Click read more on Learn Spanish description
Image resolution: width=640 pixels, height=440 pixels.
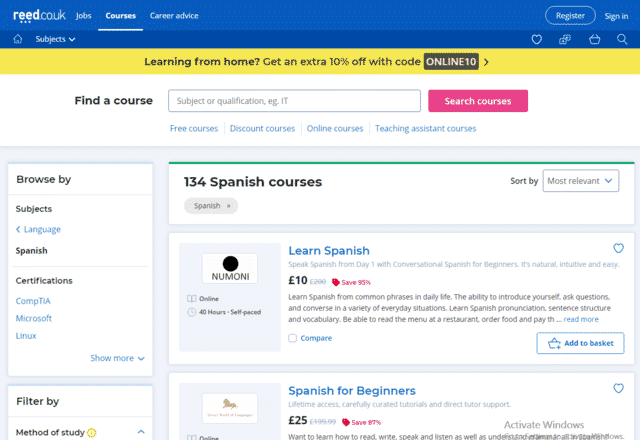(581, 320)
